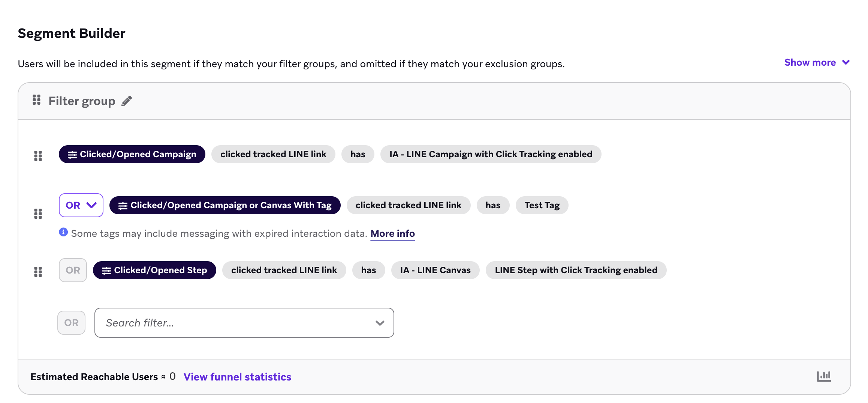Click inside the Search filter text field
The width and height of the screenshot is (868, 403).
tap(225, 323)
